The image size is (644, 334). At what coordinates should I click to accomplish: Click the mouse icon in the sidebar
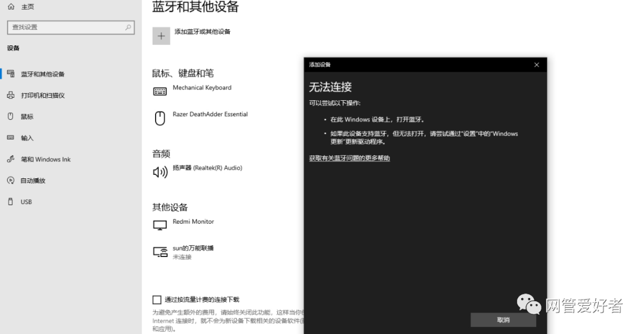11,116
